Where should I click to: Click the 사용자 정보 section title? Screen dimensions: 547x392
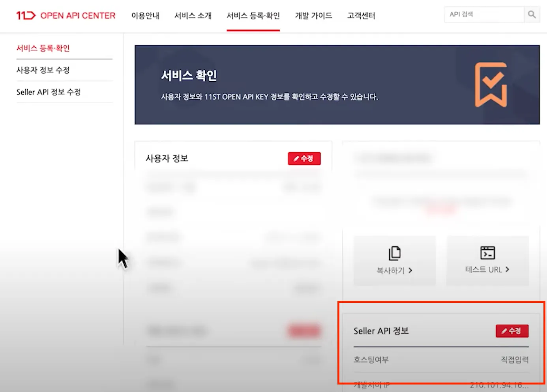[x=167, y=159]
